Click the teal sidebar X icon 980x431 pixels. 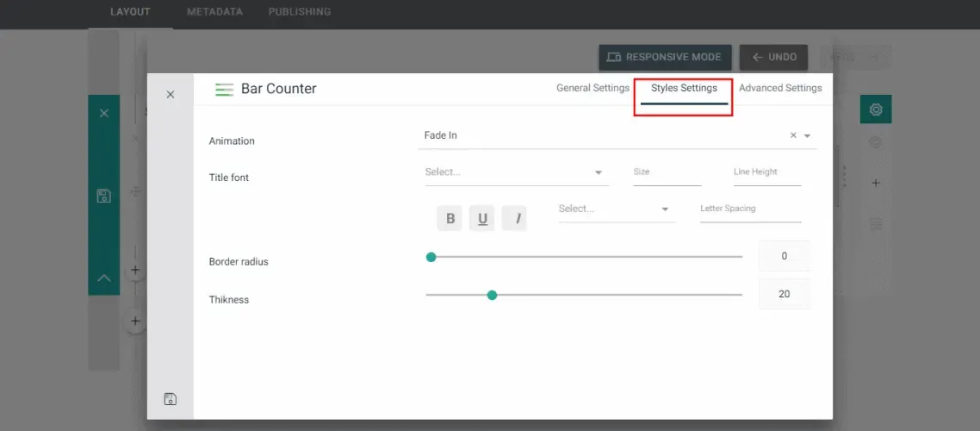click(103, 113)
